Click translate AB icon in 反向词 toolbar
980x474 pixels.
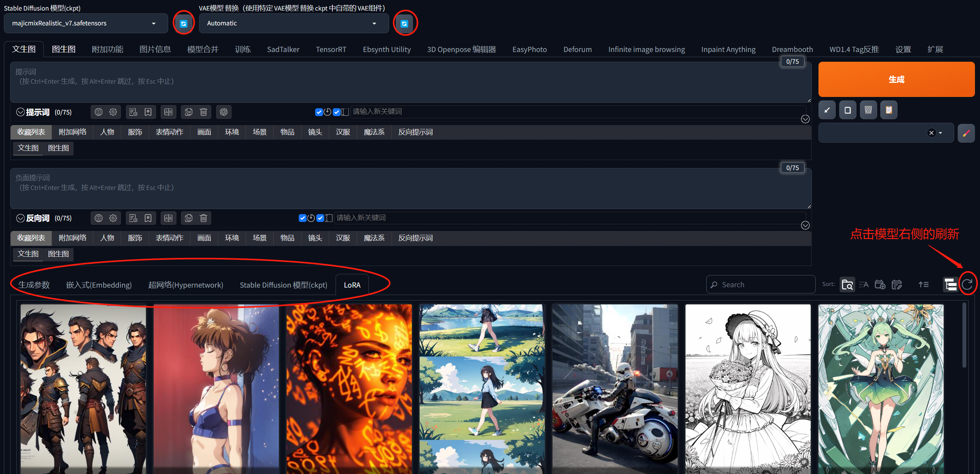point(169,218)
